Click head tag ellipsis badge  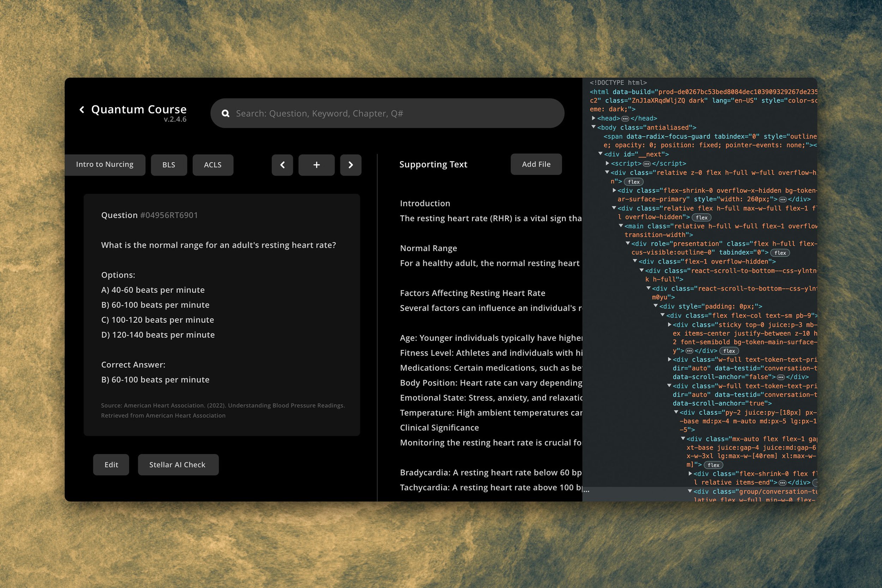pos(625,119)
